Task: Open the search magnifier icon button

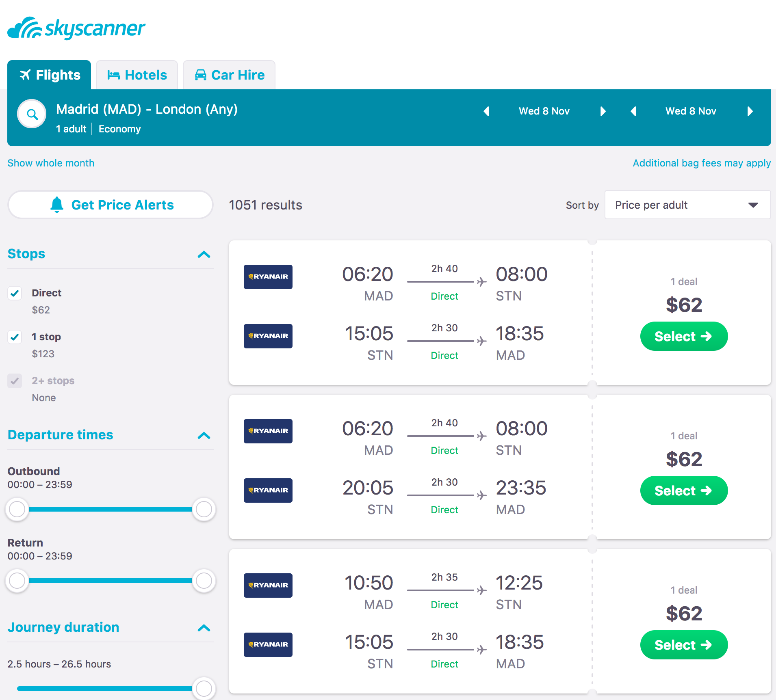Action: [32, 114]
